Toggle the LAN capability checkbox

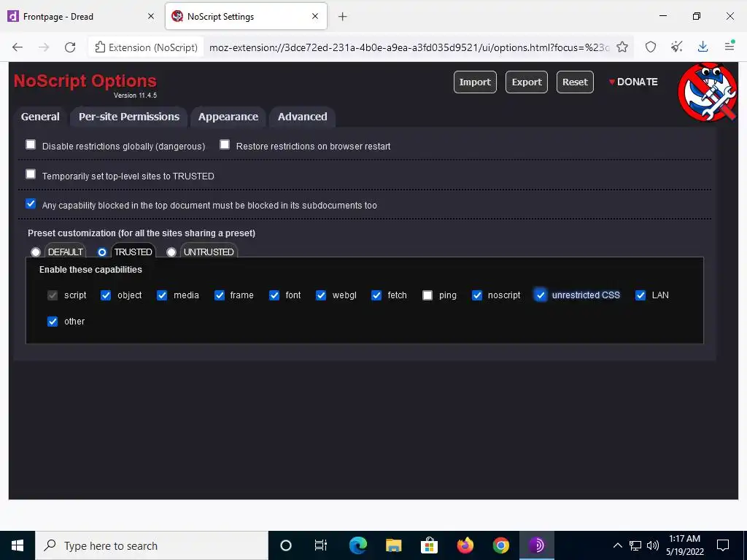click(640, 296)
